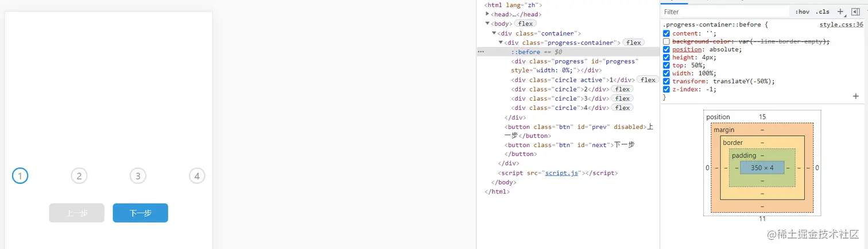Toggle the :hov element state button
868x249 pixels.
click(x=803, y=12)
